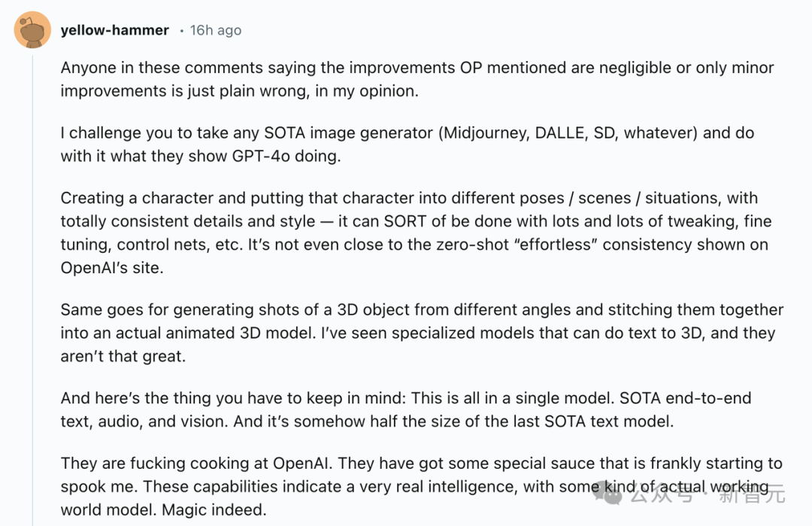Click the paragraph beginning 'I challenge you'

407,144
